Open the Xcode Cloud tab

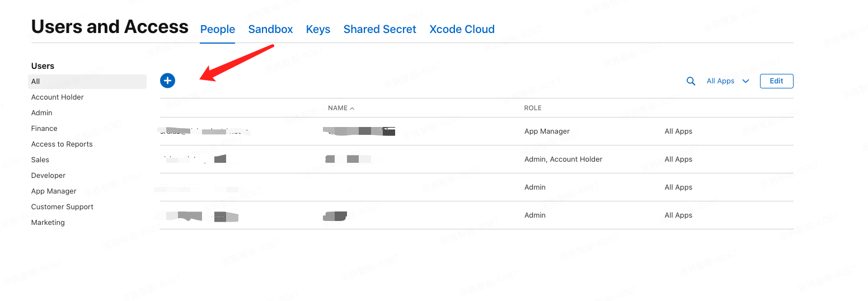(462, 29)
